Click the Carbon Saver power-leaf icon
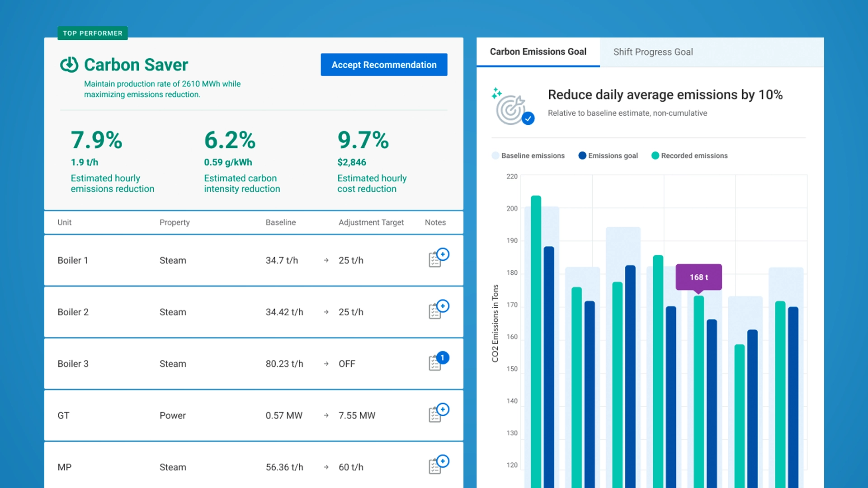Screen dimensions: 868x488 pyautogui.click(x=69, y=65)
